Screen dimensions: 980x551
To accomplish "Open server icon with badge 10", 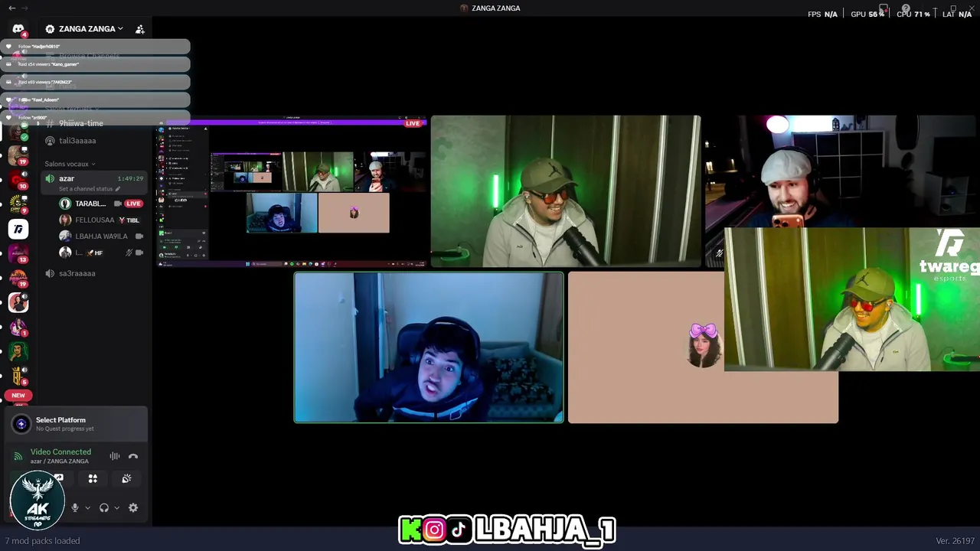I will 18,181.
